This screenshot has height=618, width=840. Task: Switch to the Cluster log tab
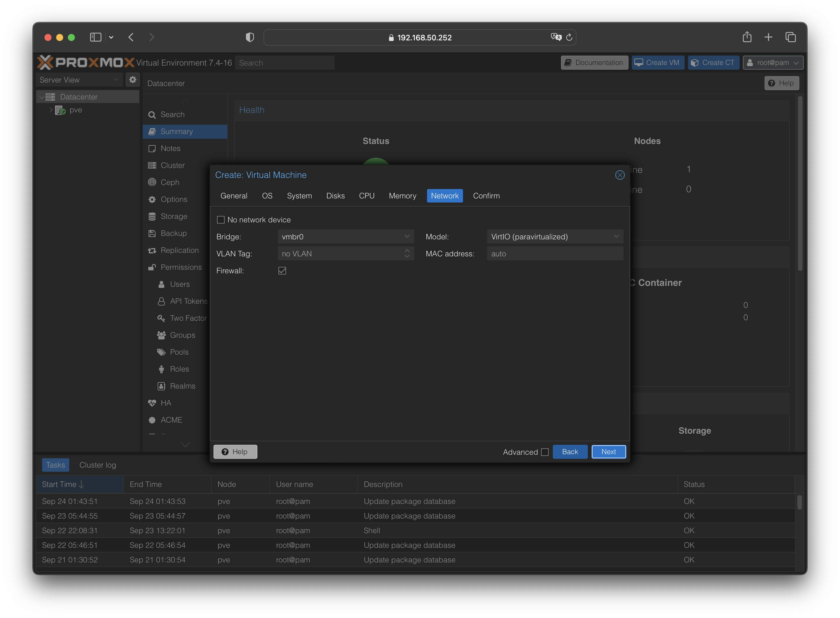tap(98, 465)
